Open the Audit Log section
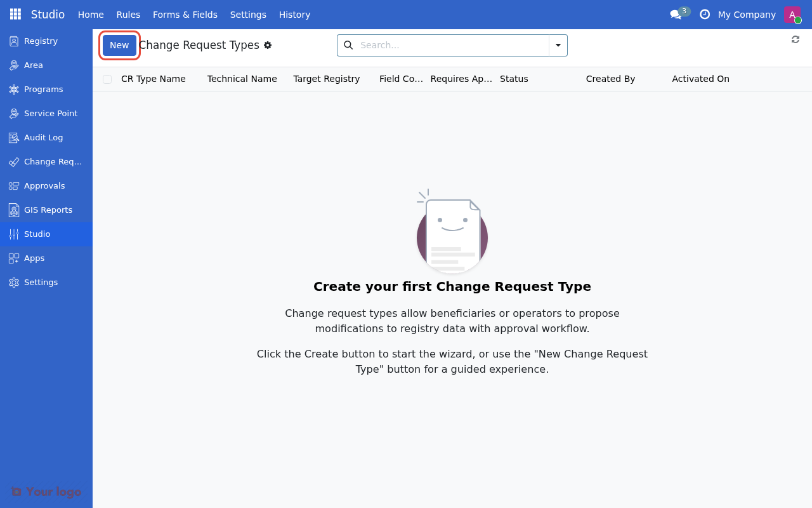 (x=43, y=137)
